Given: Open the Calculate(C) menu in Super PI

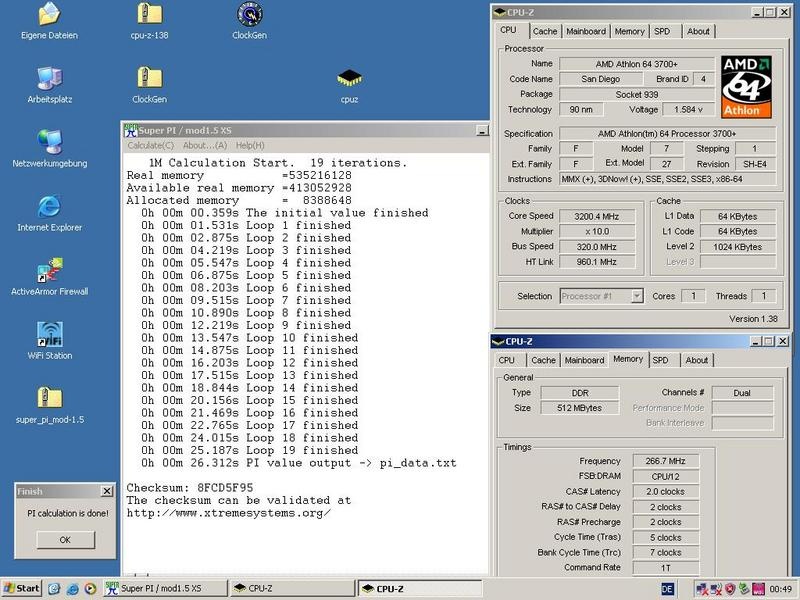Looking at the screenshot, I should (x=151, y=145).
